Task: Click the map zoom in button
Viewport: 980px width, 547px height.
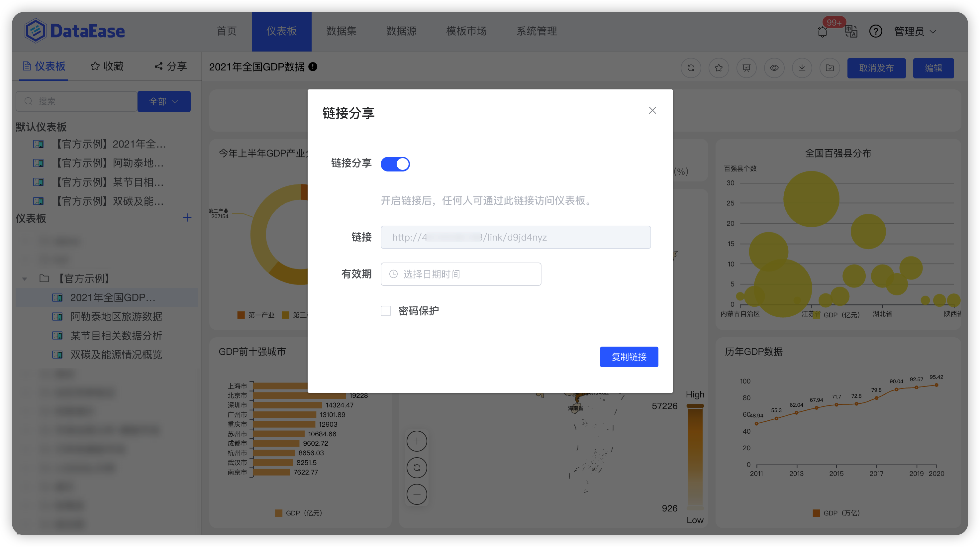Action: pos(417,441)
